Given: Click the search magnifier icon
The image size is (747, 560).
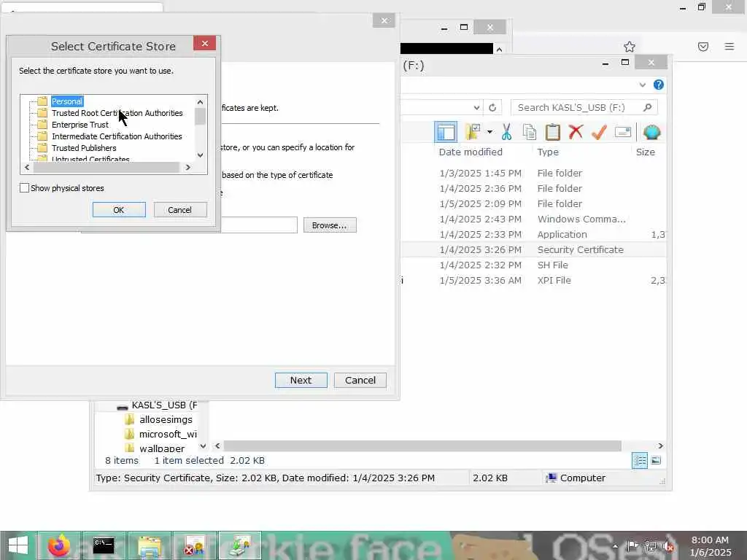Looking at the screenshot, I should pyautogui.click(x=648, y=107).
